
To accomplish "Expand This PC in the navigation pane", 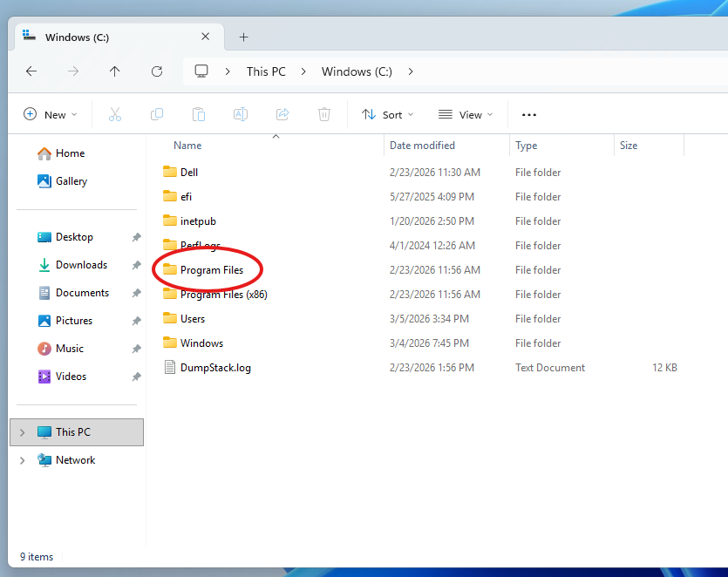I will 21,431.
